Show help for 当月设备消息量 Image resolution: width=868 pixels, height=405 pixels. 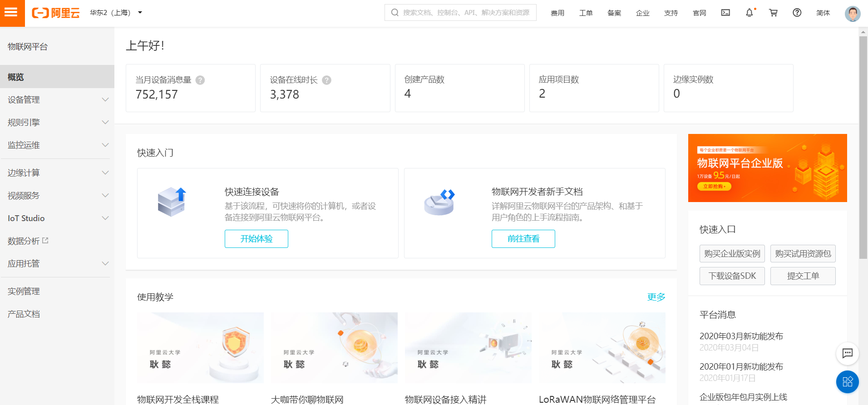[x=200, y=80]
